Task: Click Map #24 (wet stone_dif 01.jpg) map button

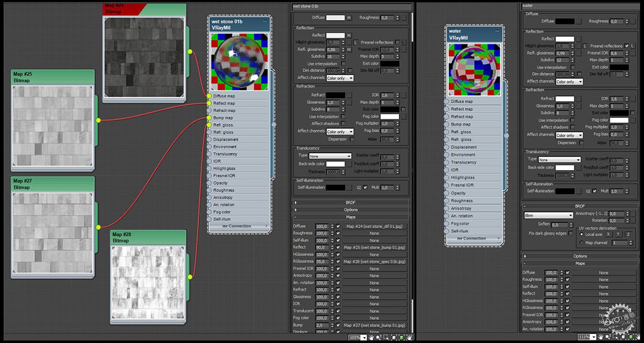Action: [x=374, y=226]
